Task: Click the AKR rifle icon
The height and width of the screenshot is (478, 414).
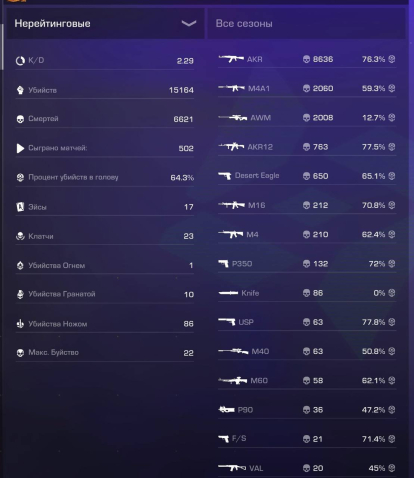Action: 231,59
